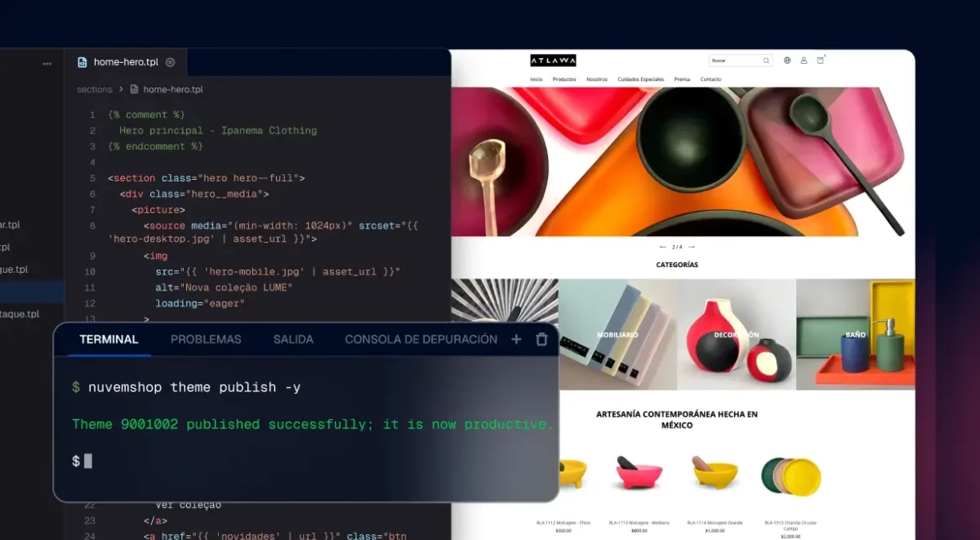Screen dimensions: 980x540
Task: Open the Productos store menu item
Action: 564,79
